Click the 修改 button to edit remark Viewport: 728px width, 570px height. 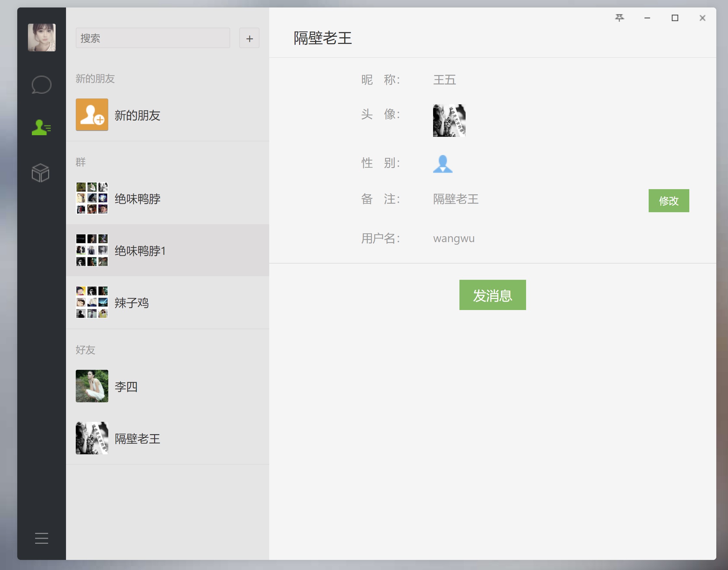pos(668,200)
